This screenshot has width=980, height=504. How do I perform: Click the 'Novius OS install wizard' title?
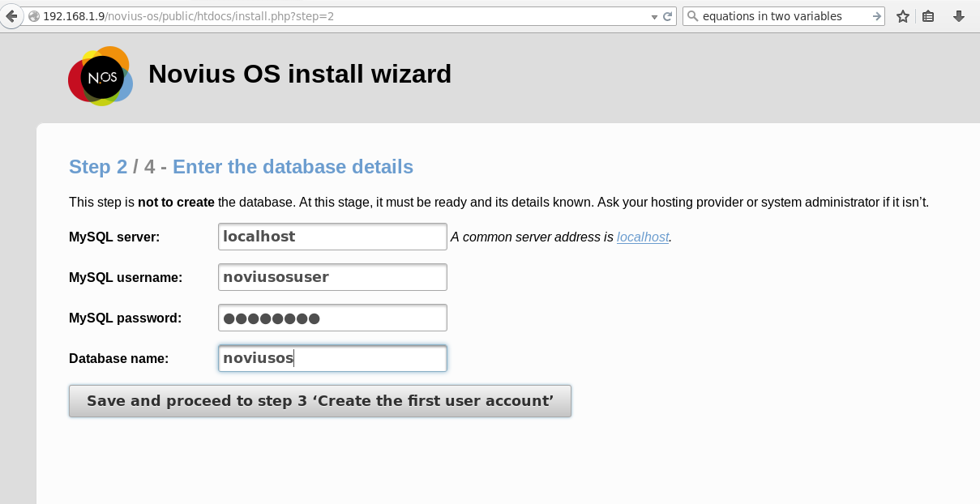(300, 75)
